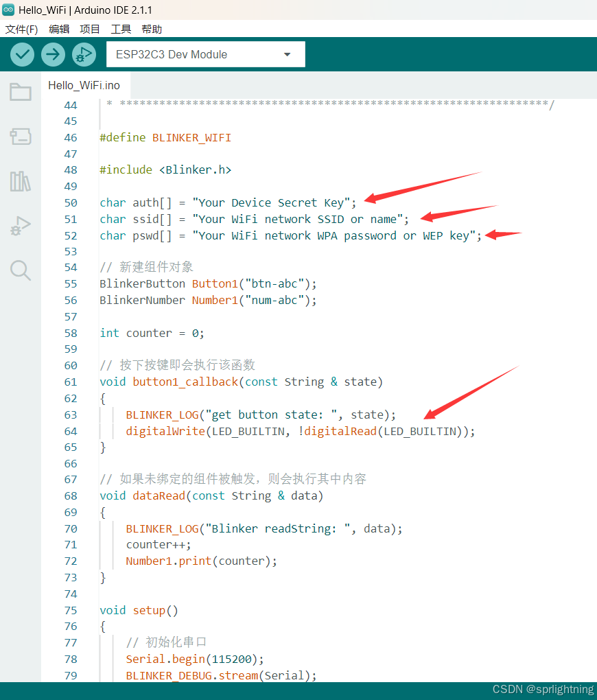Click BLINKER_DEBUG.stream(Serial) line
This screenshot has width=597, height=700.
click(221, 675)
